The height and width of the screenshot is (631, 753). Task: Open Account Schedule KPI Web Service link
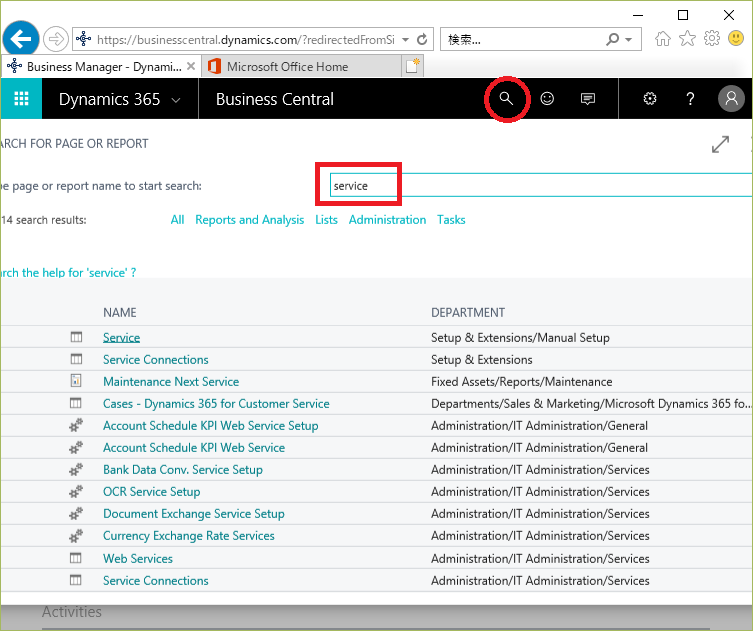point(194,448)
